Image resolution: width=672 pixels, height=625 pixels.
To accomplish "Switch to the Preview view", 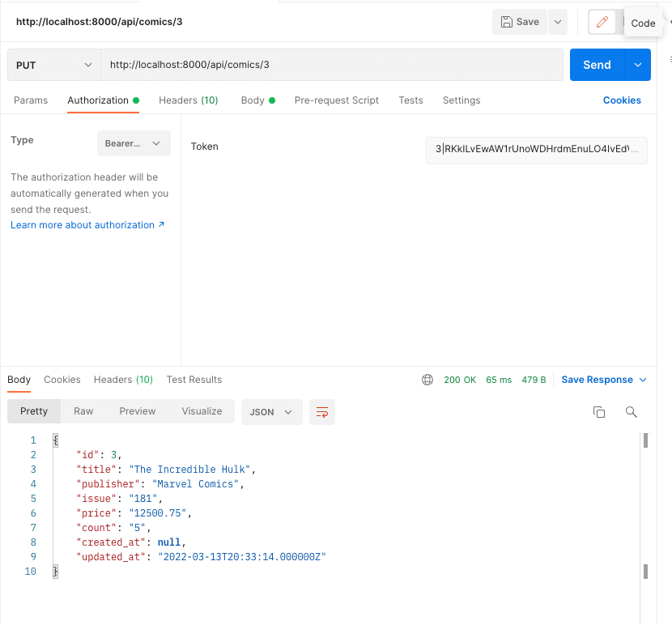I will click(x=138, y=411).
